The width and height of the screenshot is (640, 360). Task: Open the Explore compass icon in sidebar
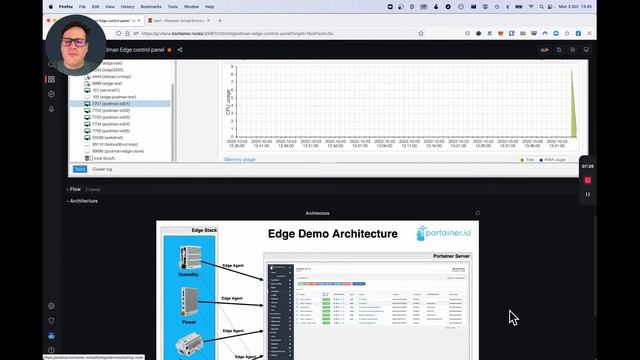(51, 94)
